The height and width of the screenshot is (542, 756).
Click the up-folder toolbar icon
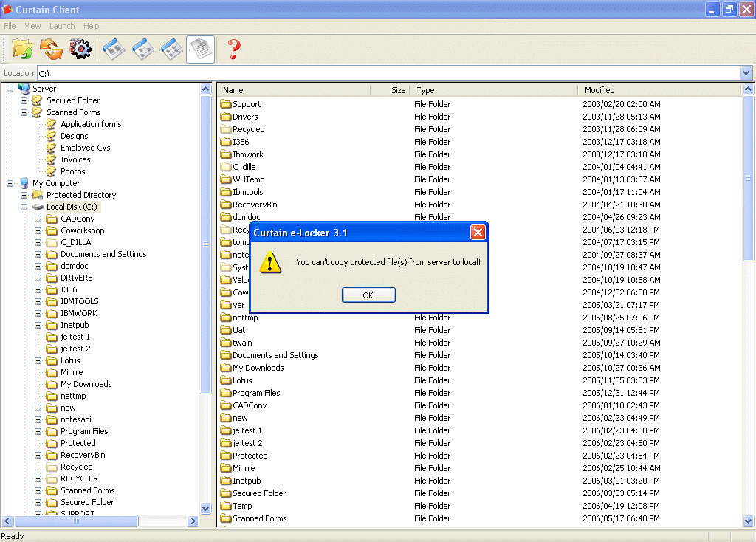click(x=23, y=49)
